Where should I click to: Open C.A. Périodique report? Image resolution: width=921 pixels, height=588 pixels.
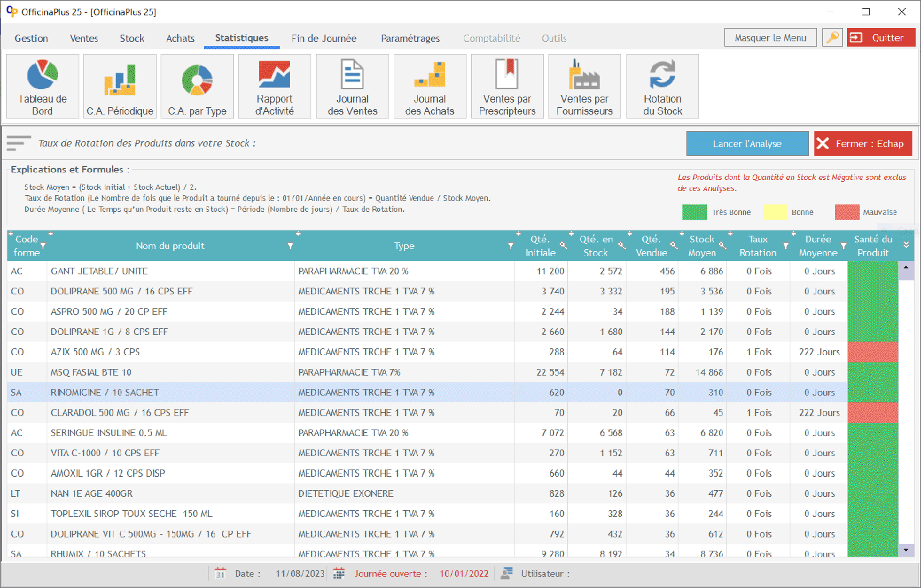click(120, 87)
